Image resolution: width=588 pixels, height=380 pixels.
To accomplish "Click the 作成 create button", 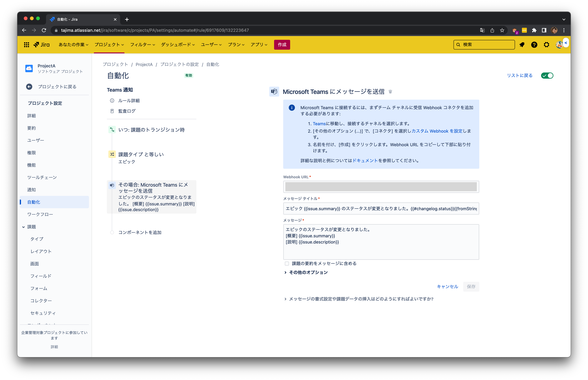I will [x=282, y=45].
